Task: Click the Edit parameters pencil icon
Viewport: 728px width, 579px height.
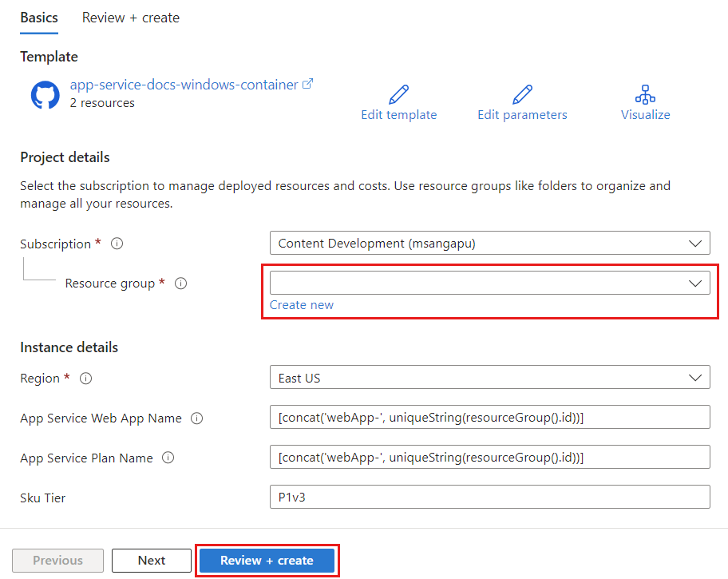Action: click(x=522, y=94)
